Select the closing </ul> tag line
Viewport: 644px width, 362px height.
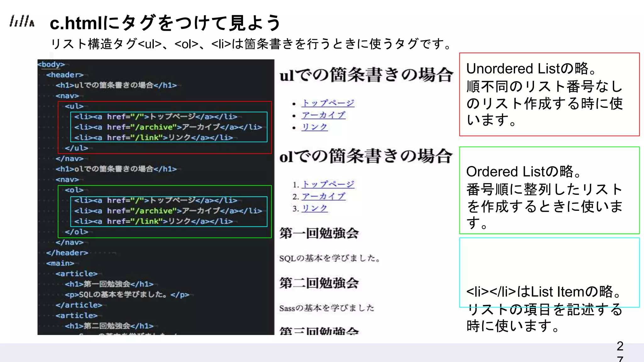coord(76,148)
